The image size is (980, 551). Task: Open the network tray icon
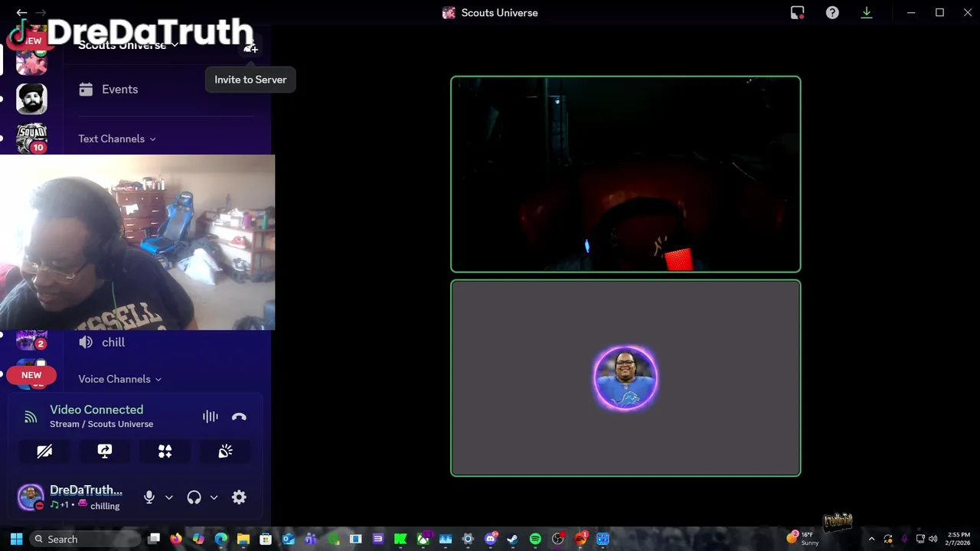pyautogui.click(x=920, y=539)
